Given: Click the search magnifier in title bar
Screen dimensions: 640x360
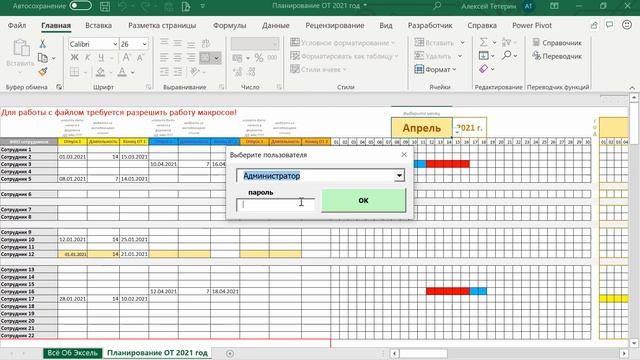Looking at the screenshot, I should click(x=437, y=6).
